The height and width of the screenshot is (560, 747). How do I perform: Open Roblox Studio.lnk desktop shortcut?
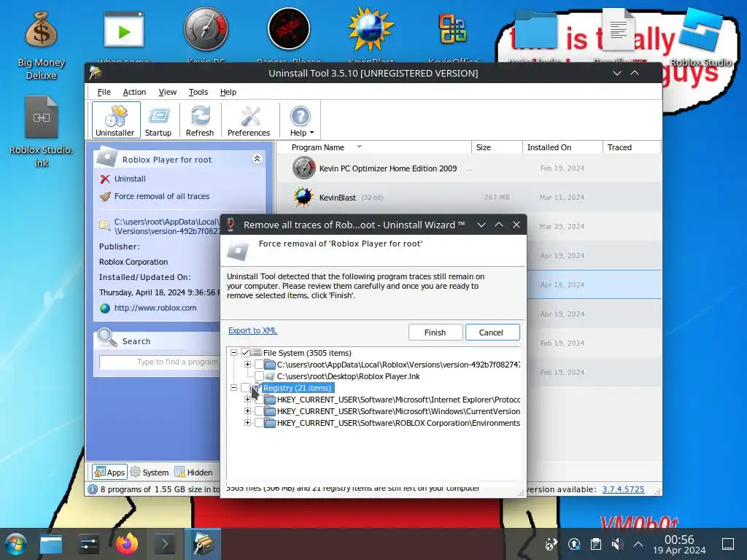coord(42,133)
